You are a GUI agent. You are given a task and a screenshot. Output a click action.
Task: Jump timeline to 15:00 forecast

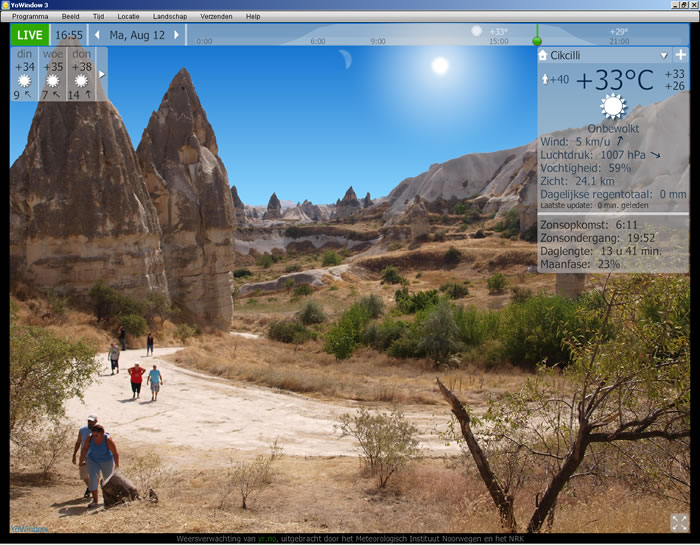click(x=499, y=41)
